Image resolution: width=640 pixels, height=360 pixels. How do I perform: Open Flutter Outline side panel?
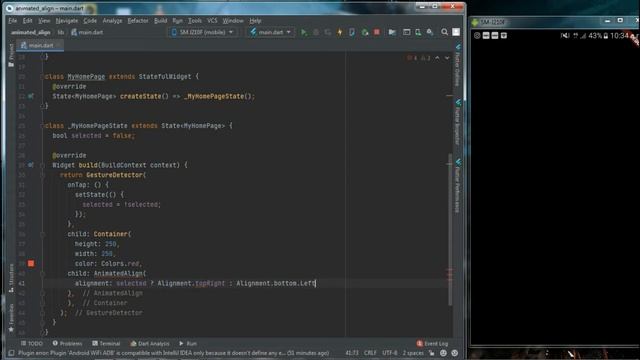(458, 65)
